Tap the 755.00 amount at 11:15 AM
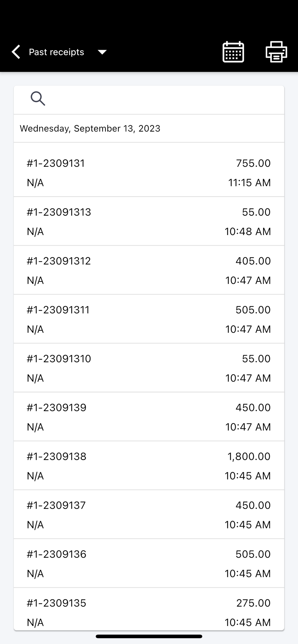Screen dimensions: 298x644 253,163
